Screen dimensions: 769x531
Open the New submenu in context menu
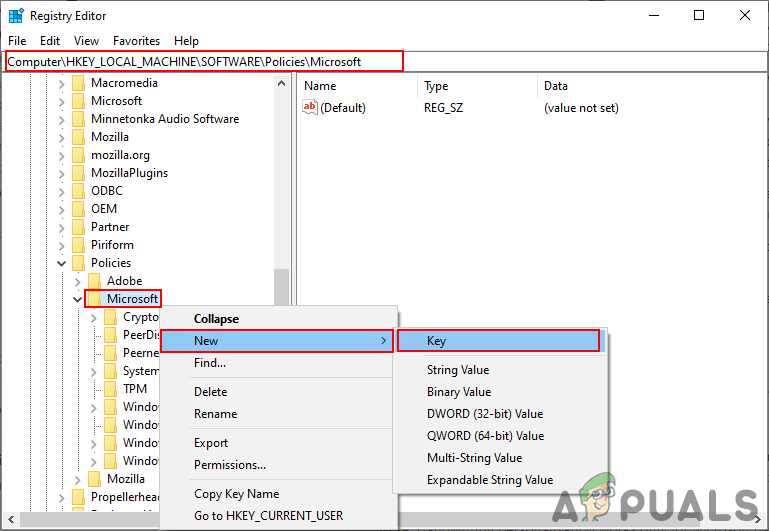pyautogui.click(x=277, y=341)
